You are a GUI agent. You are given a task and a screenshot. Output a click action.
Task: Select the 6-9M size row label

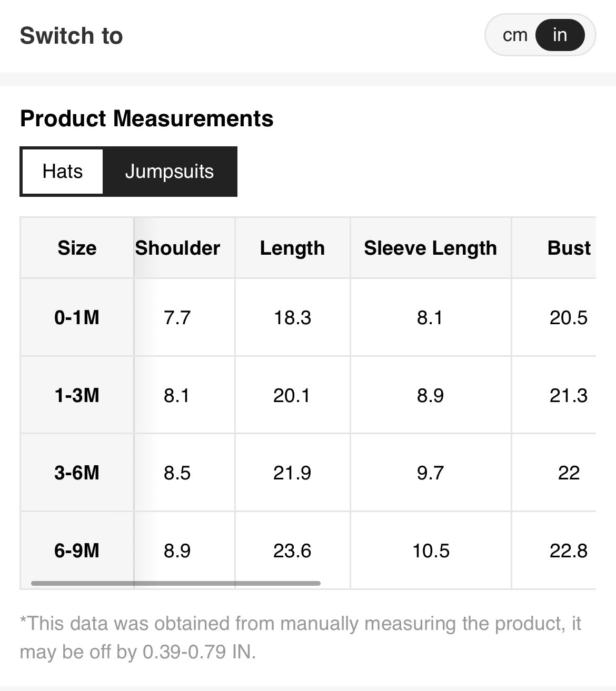pos(77,550)
